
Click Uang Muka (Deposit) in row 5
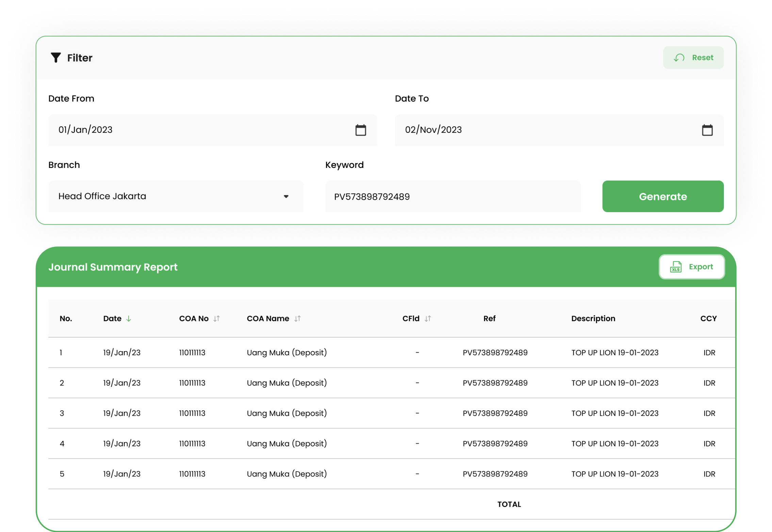[x=286, y=474]
